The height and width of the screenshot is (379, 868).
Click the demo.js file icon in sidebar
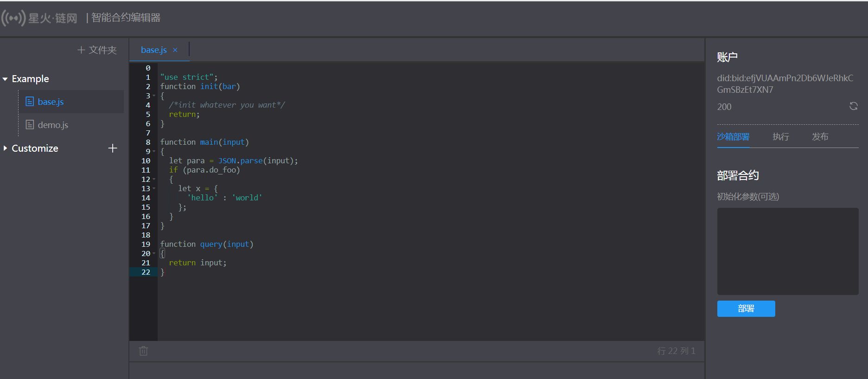pyautogui.click(x=30, y=125)
